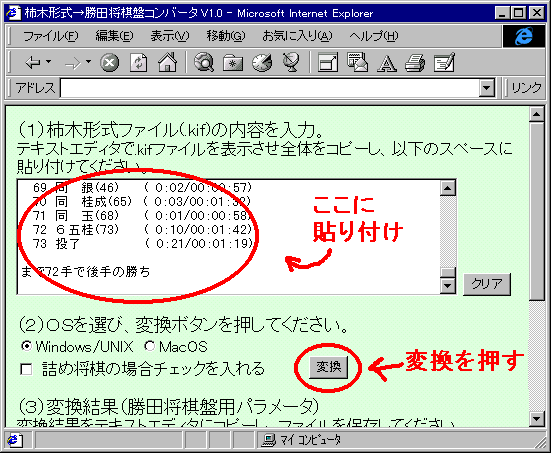Expand the address bar dropdown
Screen dimensions: 551x453
pos(487,88)
